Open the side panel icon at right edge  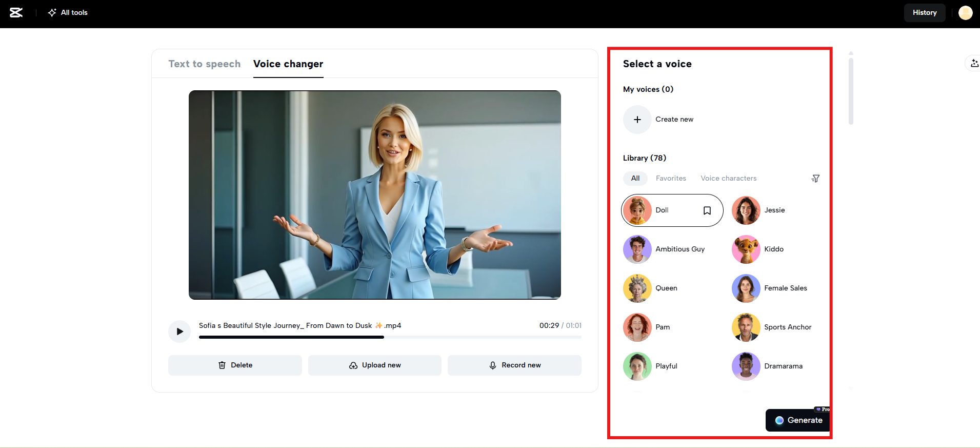[x=974, y=64]
